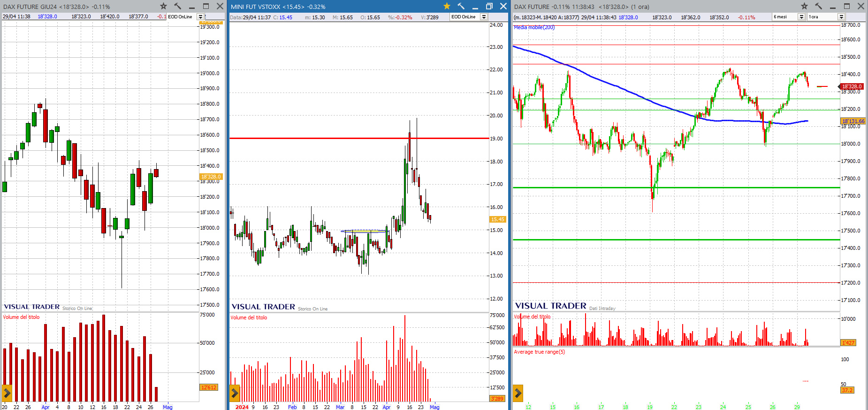
Task: Open the 1 ora timeframe dropdown
Action: [841, 17]
